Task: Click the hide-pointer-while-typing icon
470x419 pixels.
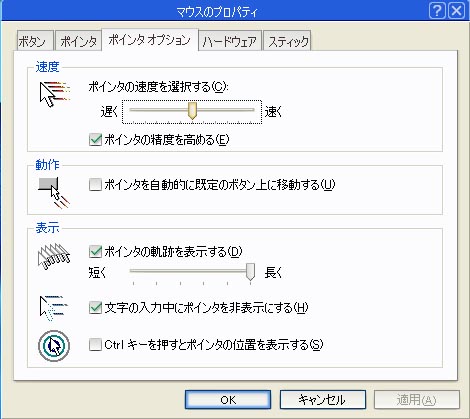Action: click(x=53, y=308)
